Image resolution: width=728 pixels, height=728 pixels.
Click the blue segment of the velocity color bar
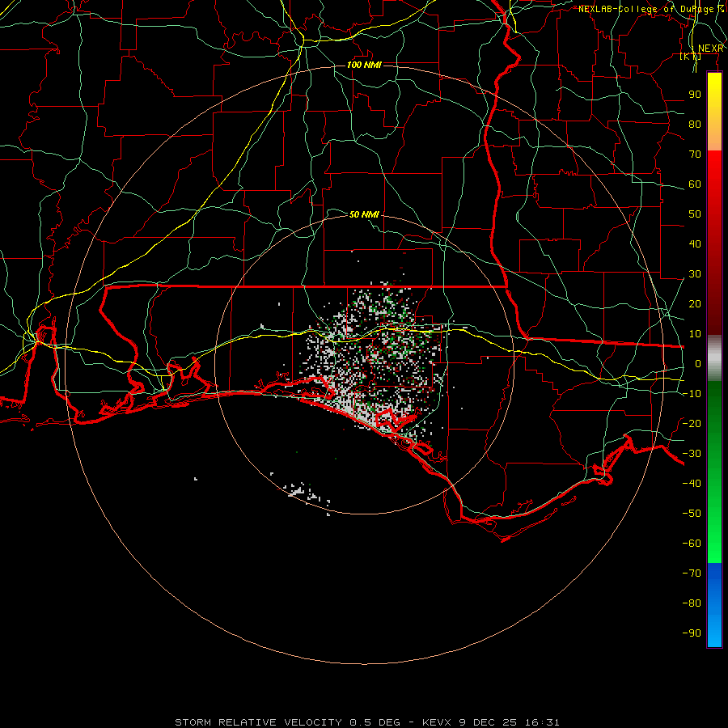tap(714, 605)
